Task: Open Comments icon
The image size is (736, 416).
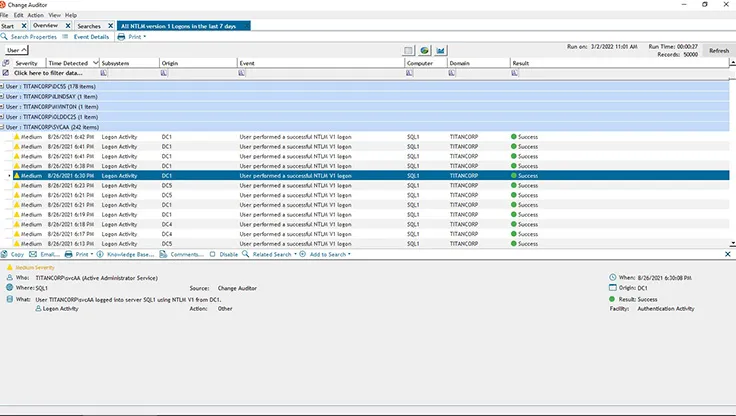Action: click(163, 254)
